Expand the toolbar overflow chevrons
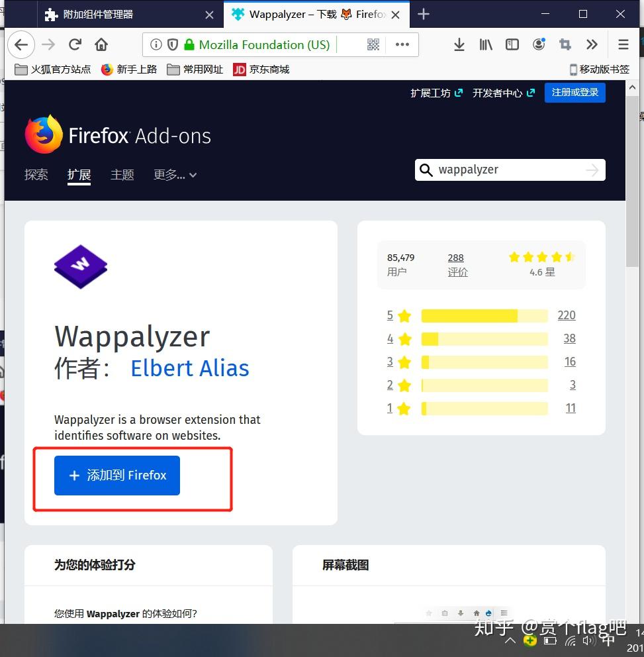This screenshot has height=657, width=644. coord(592,44)
